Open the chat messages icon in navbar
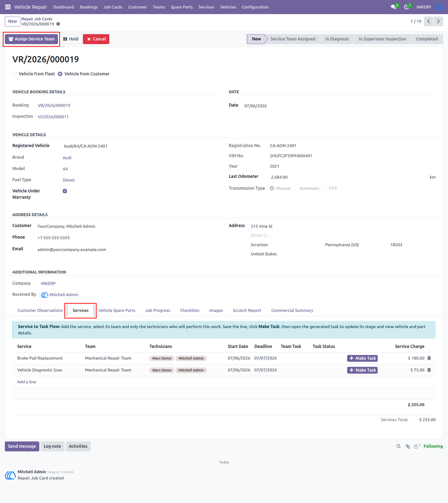This screenshot has height=503, width=448. click(394, 7)
